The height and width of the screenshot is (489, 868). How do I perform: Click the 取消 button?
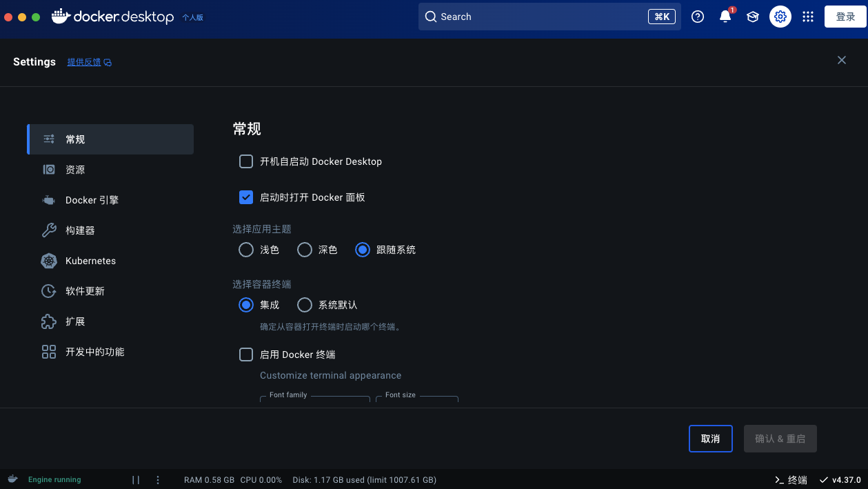(710, 439)
